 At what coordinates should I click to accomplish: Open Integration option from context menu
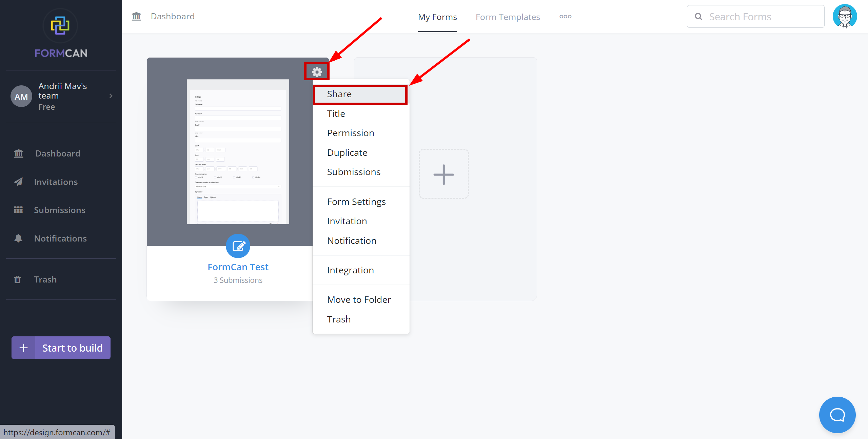tap(350, 270)
